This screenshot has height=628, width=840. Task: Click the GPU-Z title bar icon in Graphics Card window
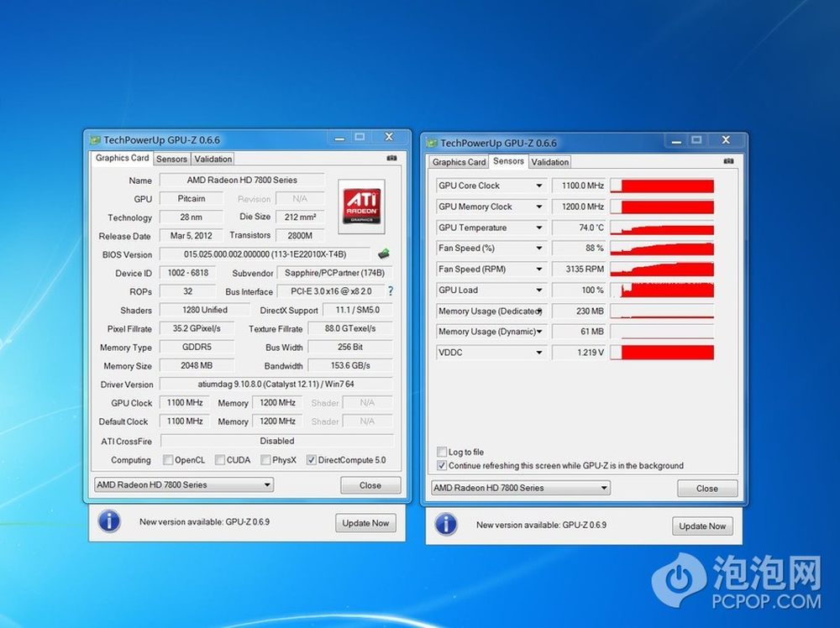click(96, 140)
